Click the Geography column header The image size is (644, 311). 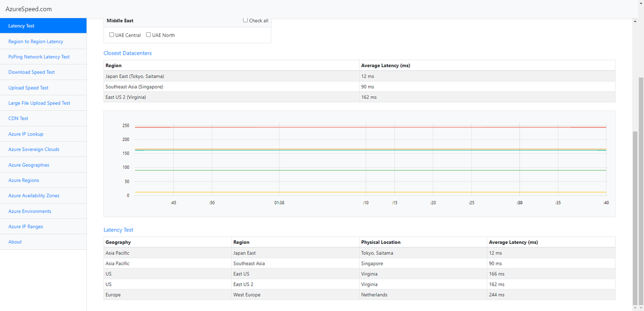click(167, 242)
